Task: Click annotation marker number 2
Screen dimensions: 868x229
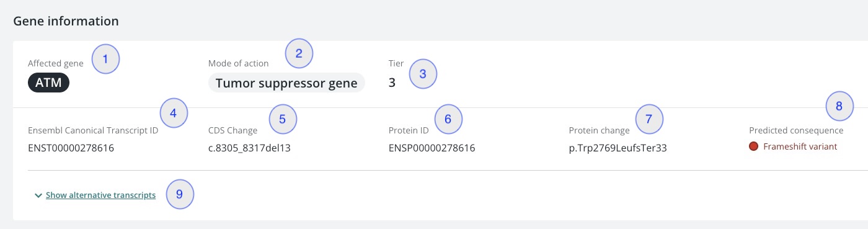Action: click(299, 53)
